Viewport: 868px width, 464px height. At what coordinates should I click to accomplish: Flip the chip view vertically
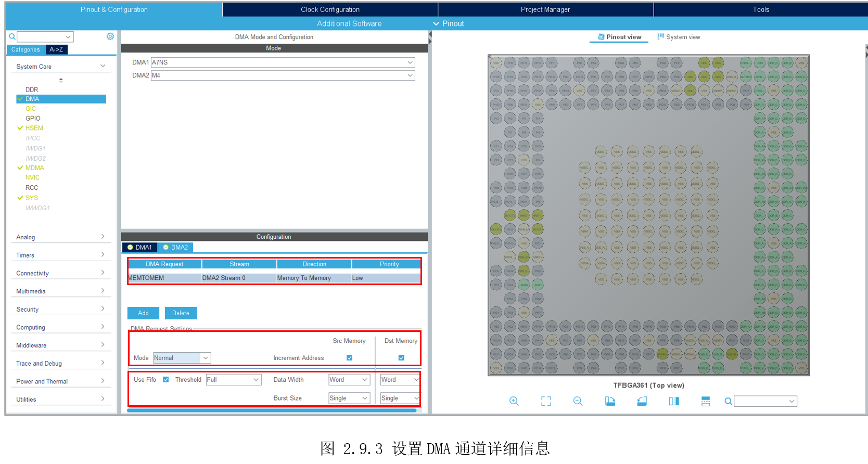tap(706, 401)
